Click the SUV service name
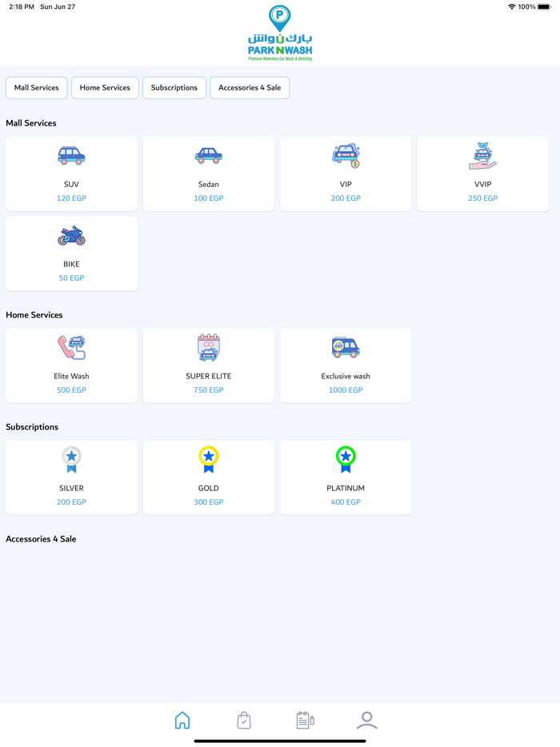This screenshot has width=560, height=747. click(71, 185)
